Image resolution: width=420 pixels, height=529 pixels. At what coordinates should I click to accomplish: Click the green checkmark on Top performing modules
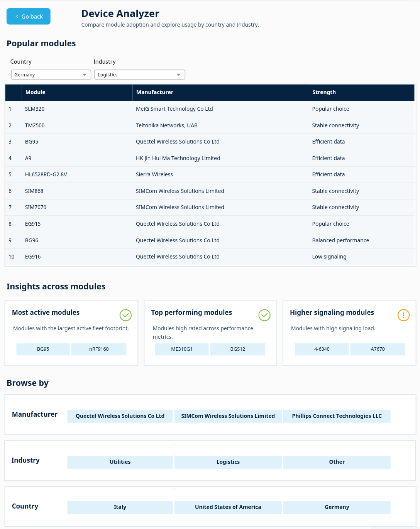coord(264,315)
